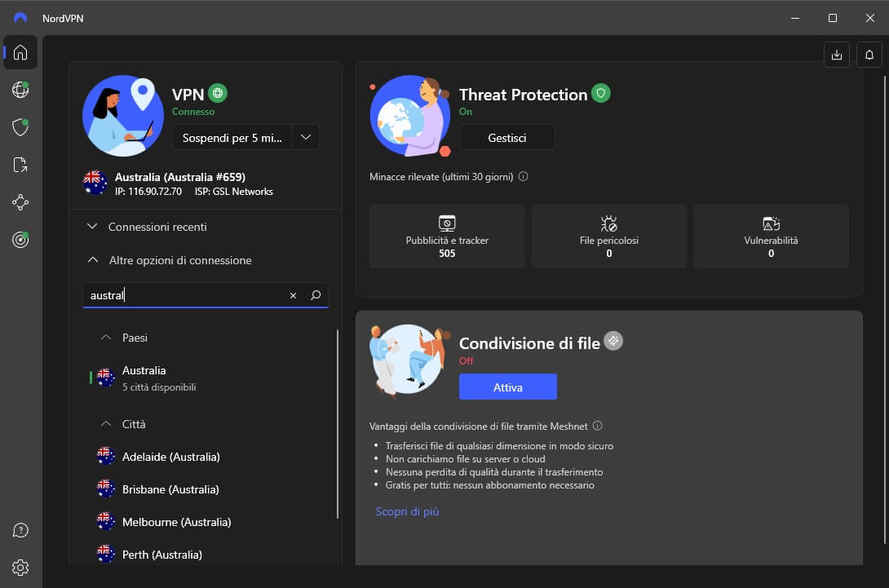Viewport: 889px width, 588px height.
Task: Click the Threat Protection globe illustration
Action: click(x=410, y=116)
